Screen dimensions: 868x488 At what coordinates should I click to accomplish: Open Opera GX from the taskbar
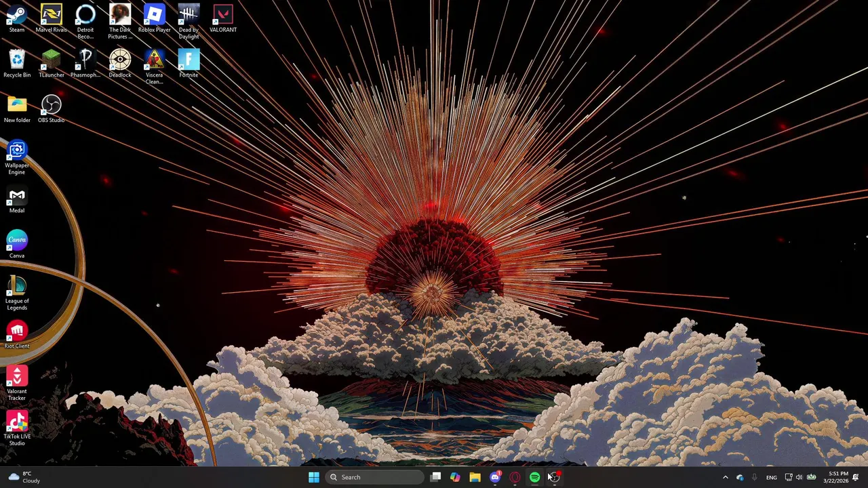(515, 477)
